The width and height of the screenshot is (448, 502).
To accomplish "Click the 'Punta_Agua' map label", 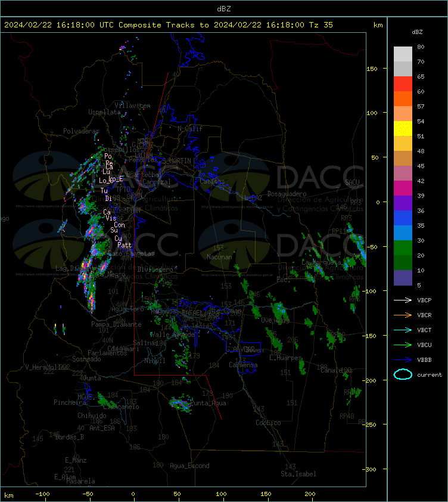I will tap(209, 403).
